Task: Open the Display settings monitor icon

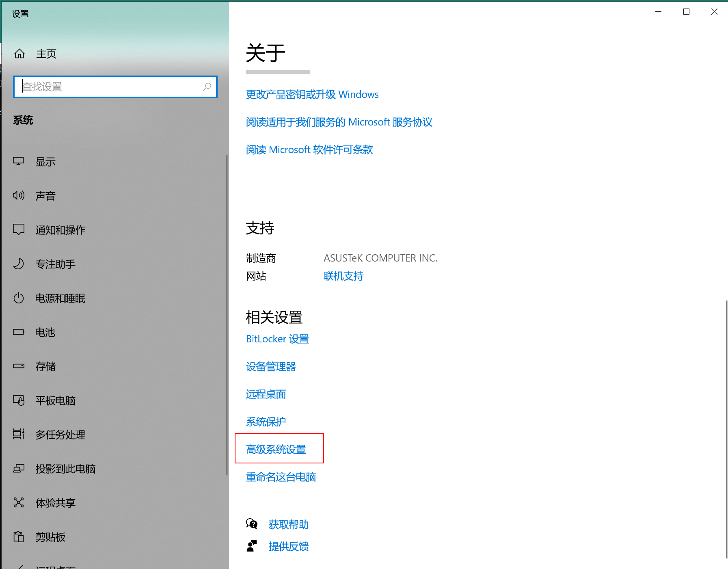Action: 19,162
